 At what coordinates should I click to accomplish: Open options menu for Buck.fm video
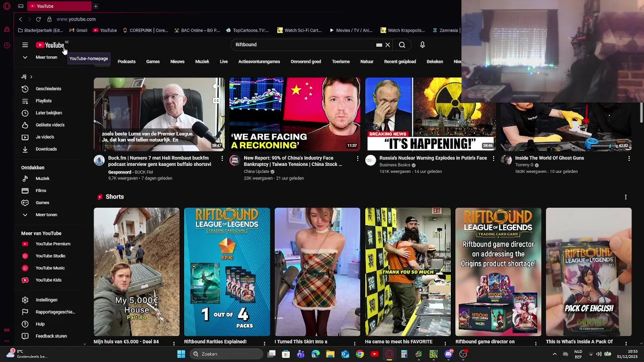pos(222,158)
